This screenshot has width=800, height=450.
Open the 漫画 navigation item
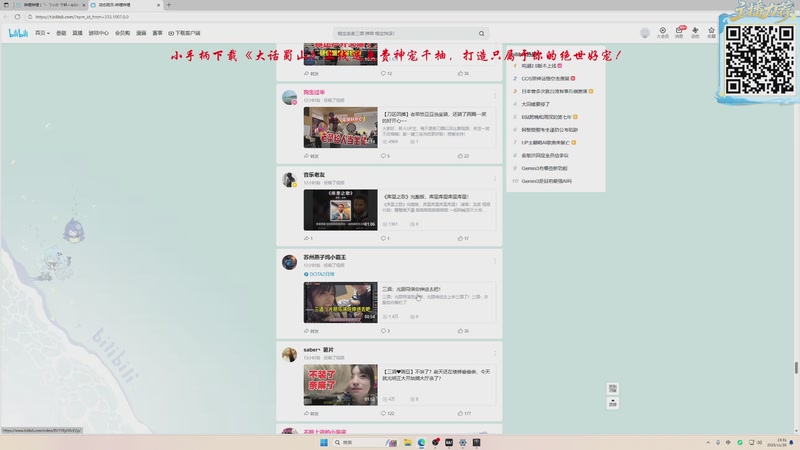pos(141,33)
